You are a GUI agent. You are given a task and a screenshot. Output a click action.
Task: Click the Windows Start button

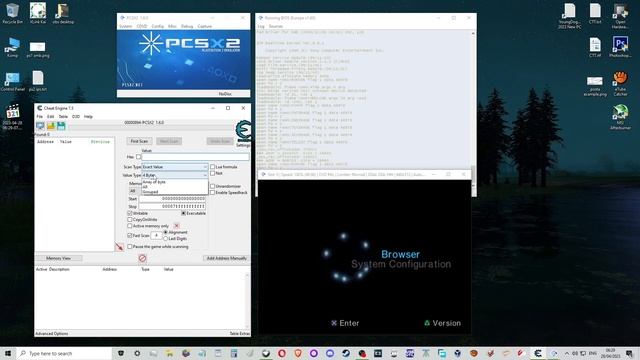tap(8, 353)
